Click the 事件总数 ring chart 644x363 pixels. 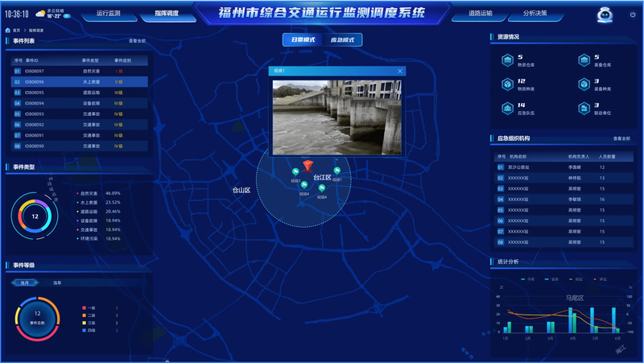tap(37, 319)
